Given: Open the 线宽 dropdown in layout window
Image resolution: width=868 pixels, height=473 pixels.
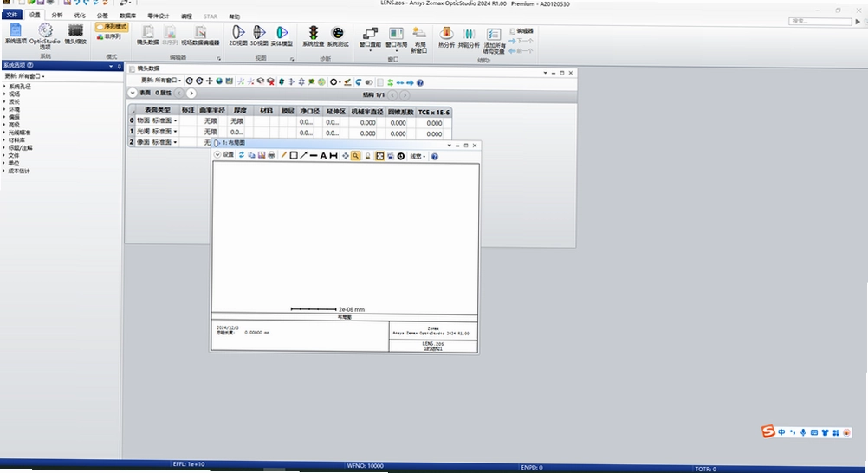Looking at the screenshot, I should point(418,157).
